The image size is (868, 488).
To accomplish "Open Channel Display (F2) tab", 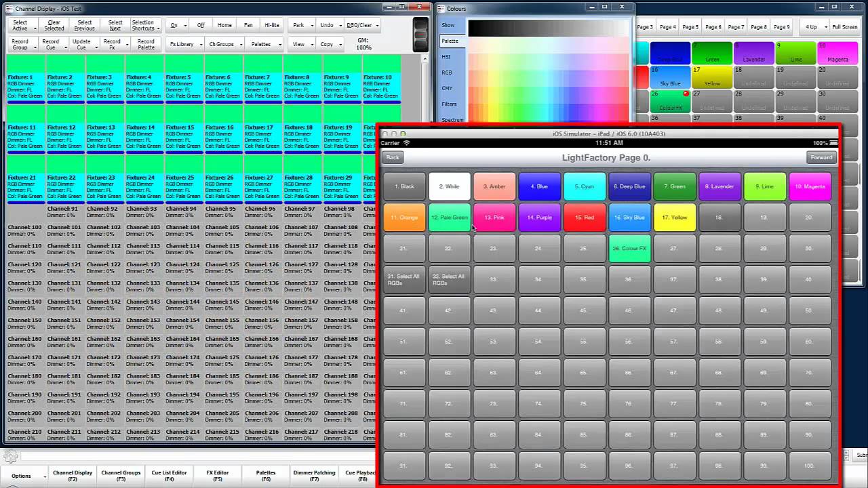I will (x=73, y=476).
